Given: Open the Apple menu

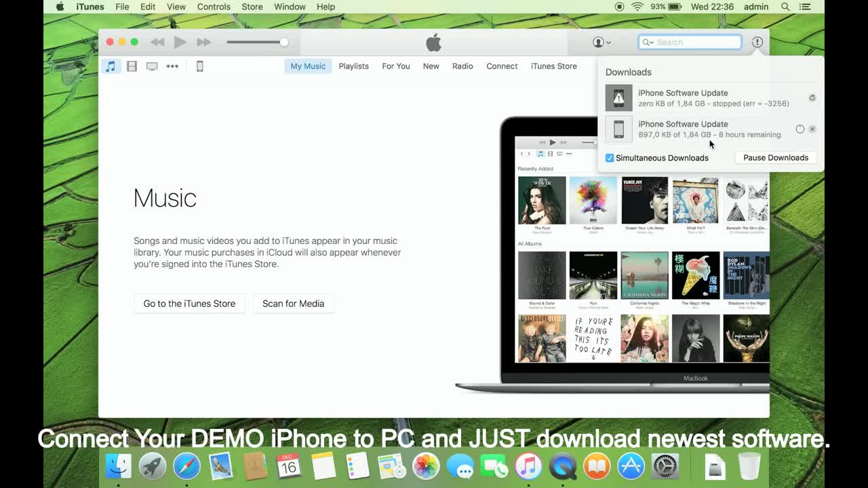Looking at the screenshot, I should (x=60, y=7).
